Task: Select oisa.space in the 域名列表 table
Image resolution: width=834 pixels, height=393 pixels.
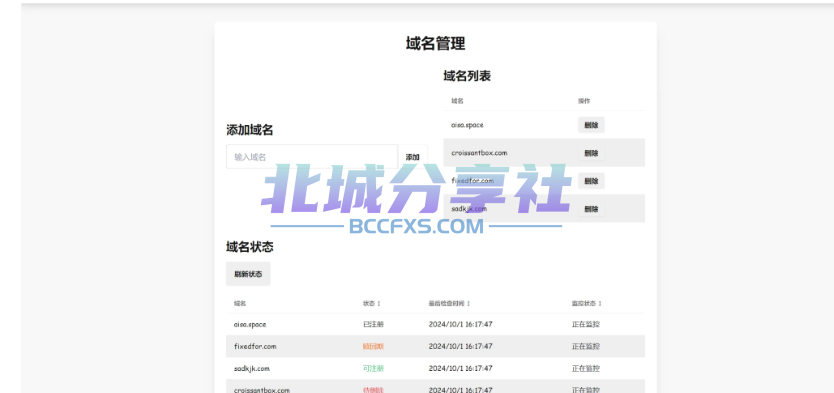Action: tap(467, 125)
